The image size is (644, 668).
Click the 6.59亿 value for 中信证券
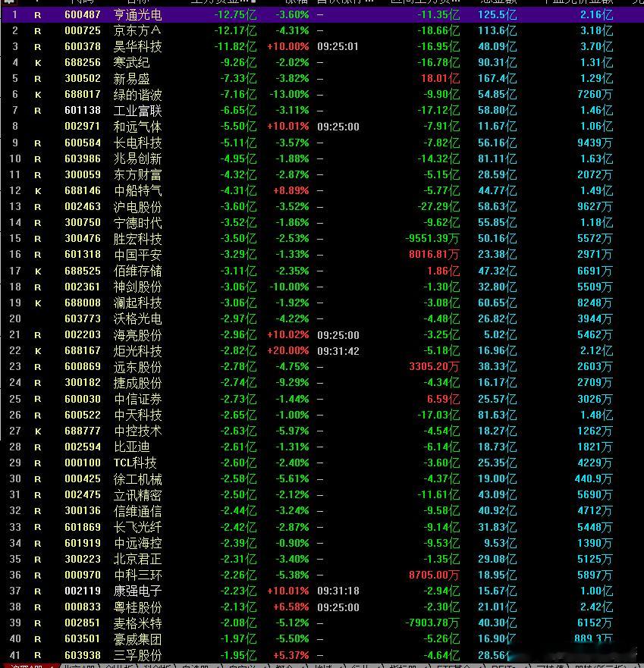443,399
